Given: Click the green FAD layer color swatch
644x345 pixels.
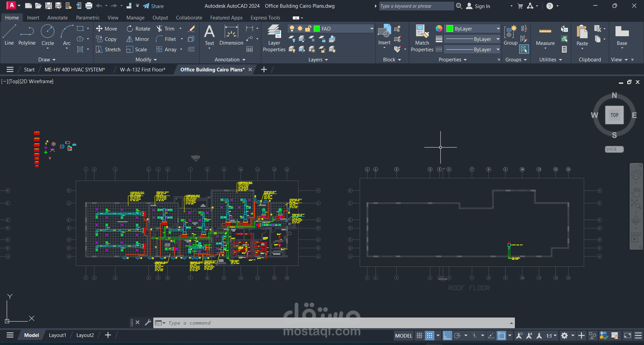Looking at the screenshot, I should click(x=316, y=29).
